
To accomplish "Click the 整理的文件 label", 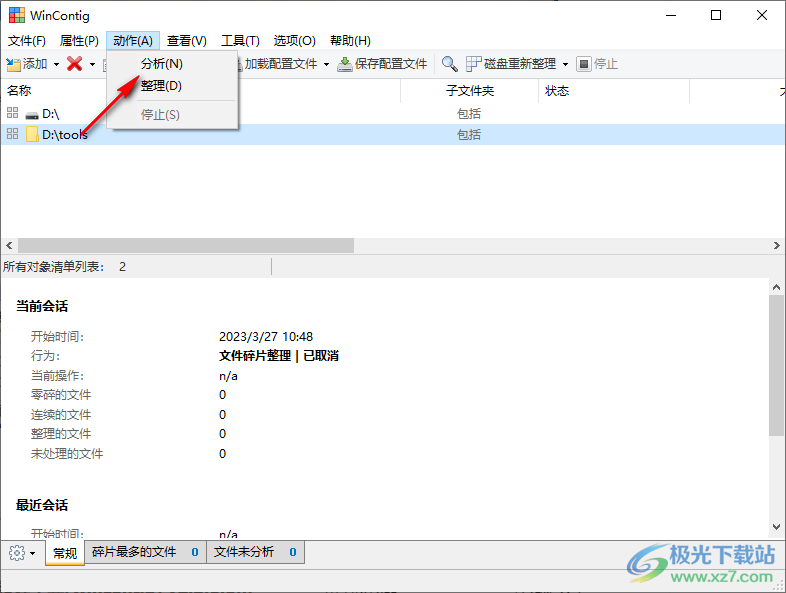I will click(61, 434).
